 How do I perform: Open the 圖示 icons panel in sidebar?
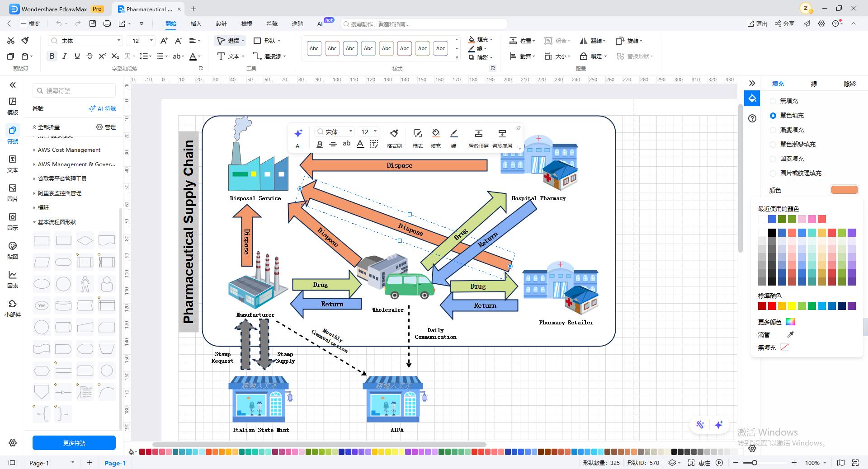[x=13, y=221]
